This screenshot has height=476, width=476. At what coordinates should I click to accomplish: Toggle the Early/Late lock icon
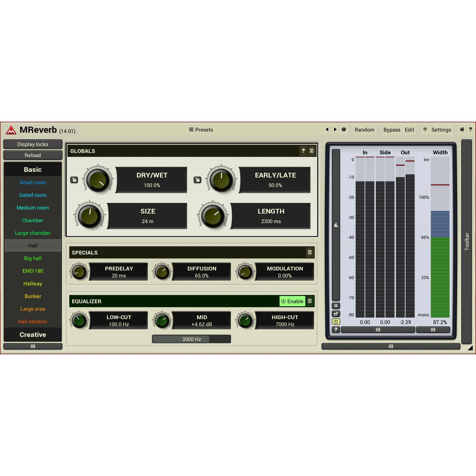pos(198,180)
